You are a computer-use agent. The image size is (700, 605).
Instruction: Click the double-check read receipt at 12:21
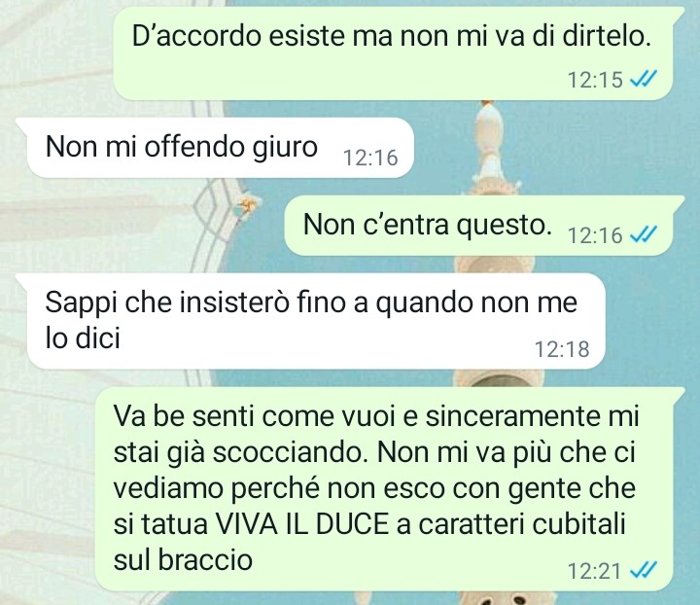coord(644,571)
